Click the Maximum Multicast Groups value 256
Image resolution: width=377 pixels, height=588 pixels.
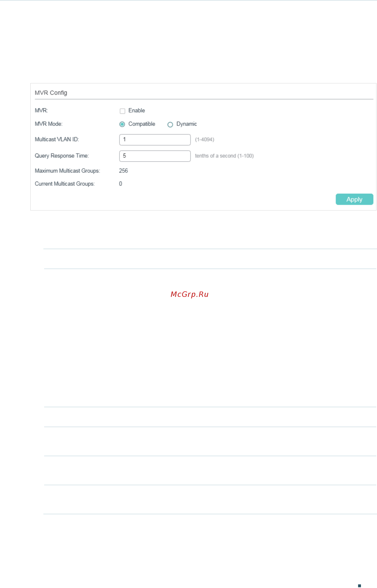pos(123,171)
